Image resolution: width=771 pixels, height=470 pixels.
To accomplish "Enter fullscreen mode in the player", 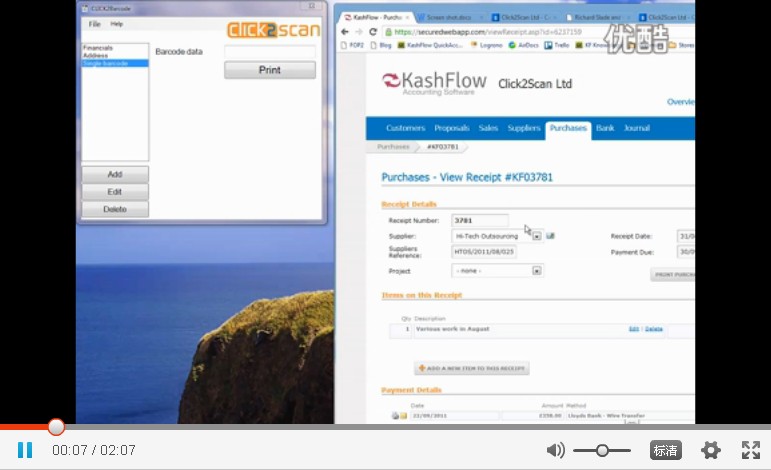I will pos(751,450).
